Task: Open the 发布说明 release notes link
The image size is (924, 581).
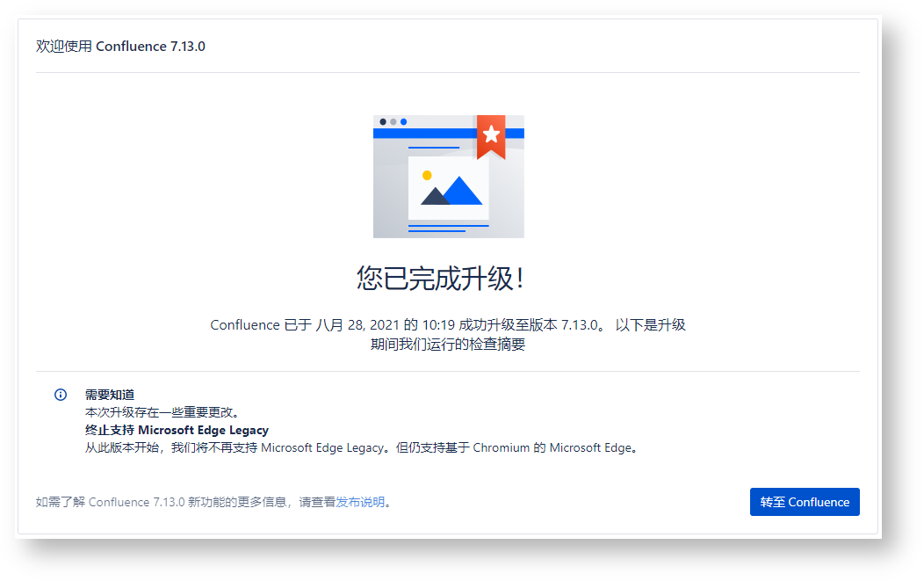Action: (x=360, y=503)
